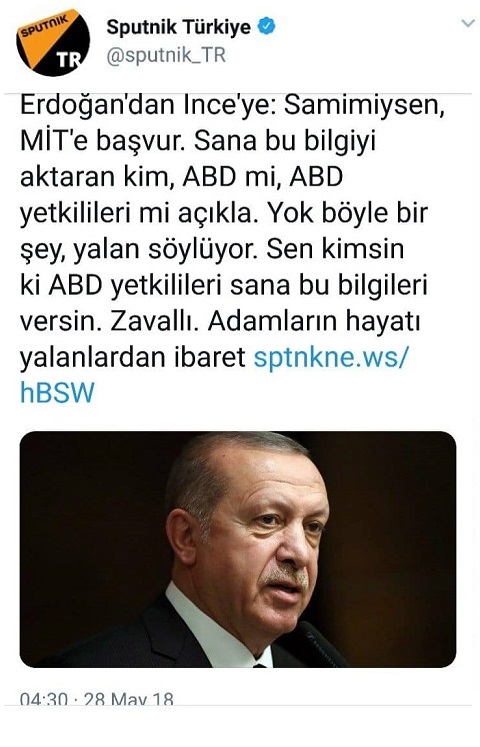The height and width of the screenshot is (747, 480).
Task: Click the blue verified badge
Action: (x=267, y=26)
